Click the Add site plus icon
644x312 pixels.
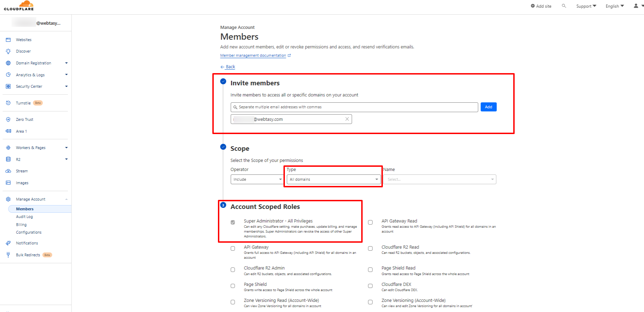533,6
